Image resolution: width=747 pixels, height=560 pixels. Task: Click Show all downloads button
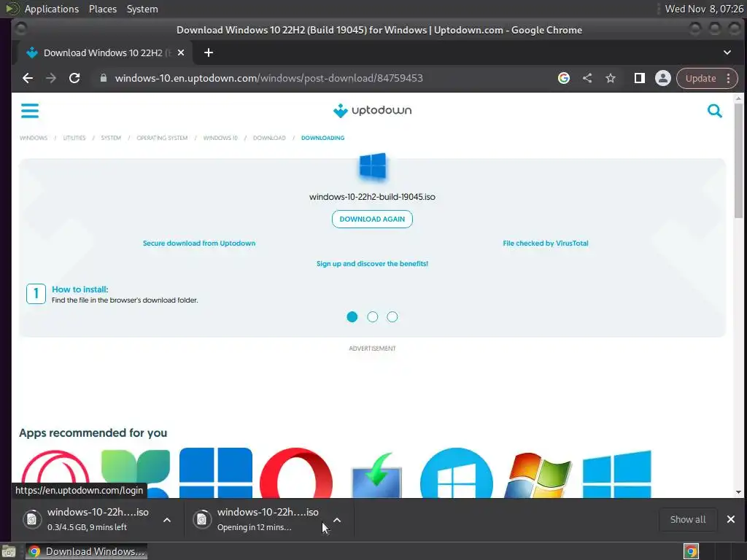coord(688,519)
